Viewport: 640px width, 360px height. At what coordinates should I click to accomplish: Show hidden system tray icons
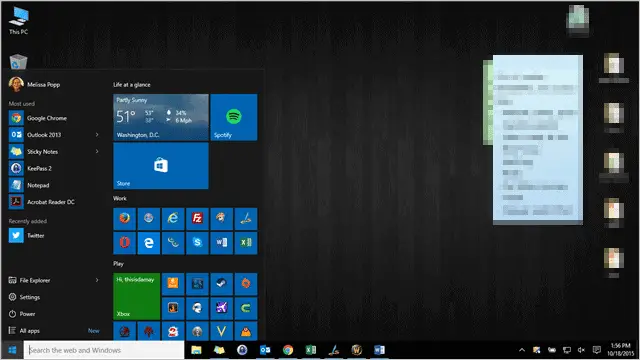(x=522, y=350)
